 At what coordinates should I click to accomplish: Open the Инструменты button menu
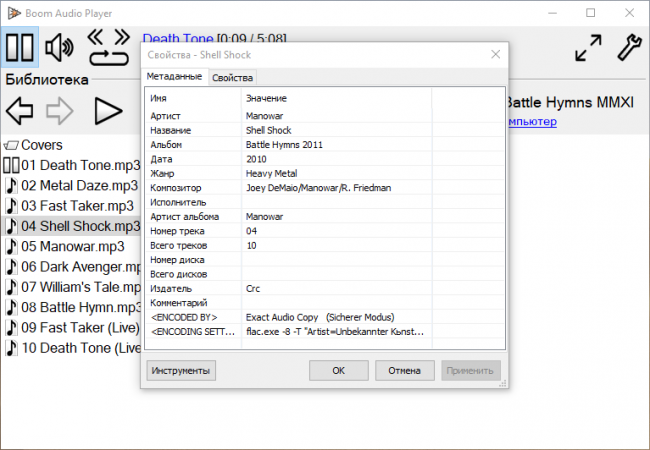pyautogui.click(x=181, y=370)
